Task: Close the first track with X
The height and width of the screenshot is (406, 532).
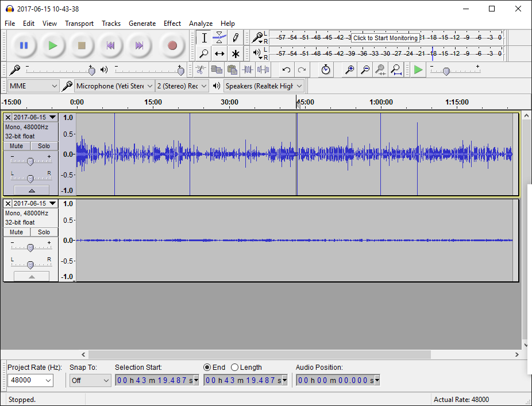Action: [8, 117]
